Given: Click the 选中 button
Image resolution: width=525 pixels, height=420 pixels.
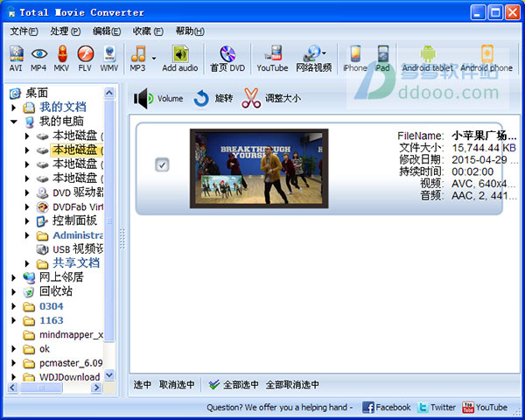Looking at the screenshot, I should [143, 384].
